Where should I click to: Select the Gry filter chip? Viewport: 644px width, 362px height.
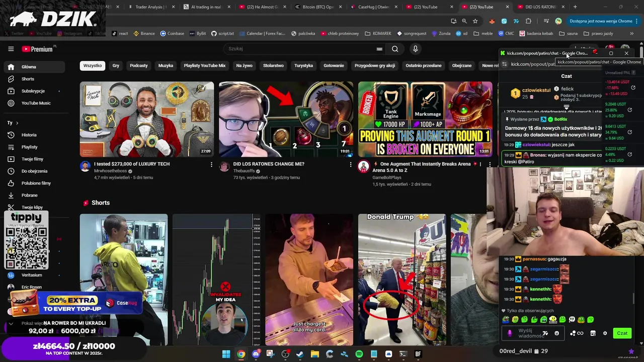pos(116,65)
